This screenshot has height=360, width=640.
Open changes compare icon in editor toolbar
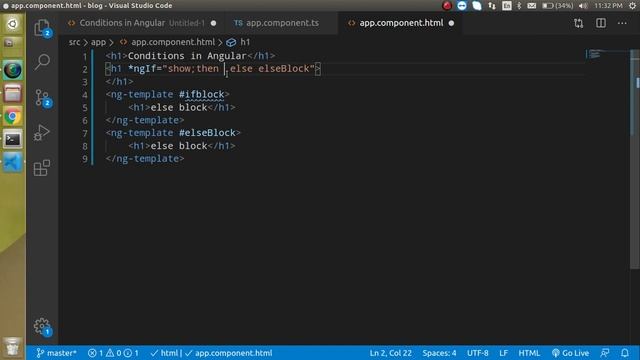tap(578, 23)
